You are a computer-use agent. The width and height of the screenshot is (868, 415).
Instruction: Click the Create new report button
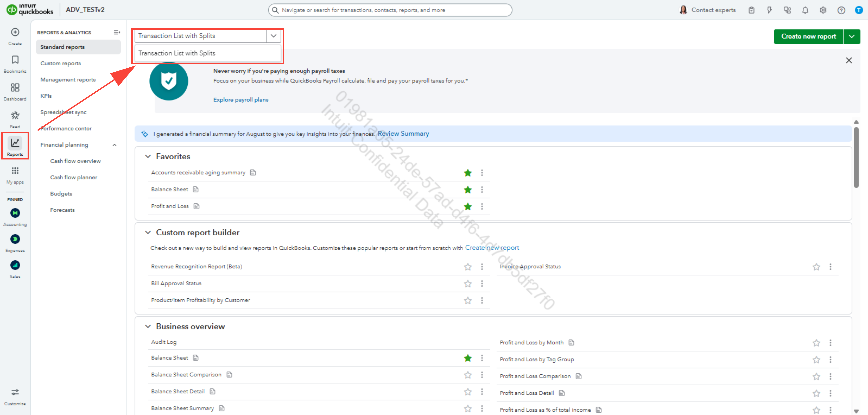pyautogui.click(x=808, y=36)
